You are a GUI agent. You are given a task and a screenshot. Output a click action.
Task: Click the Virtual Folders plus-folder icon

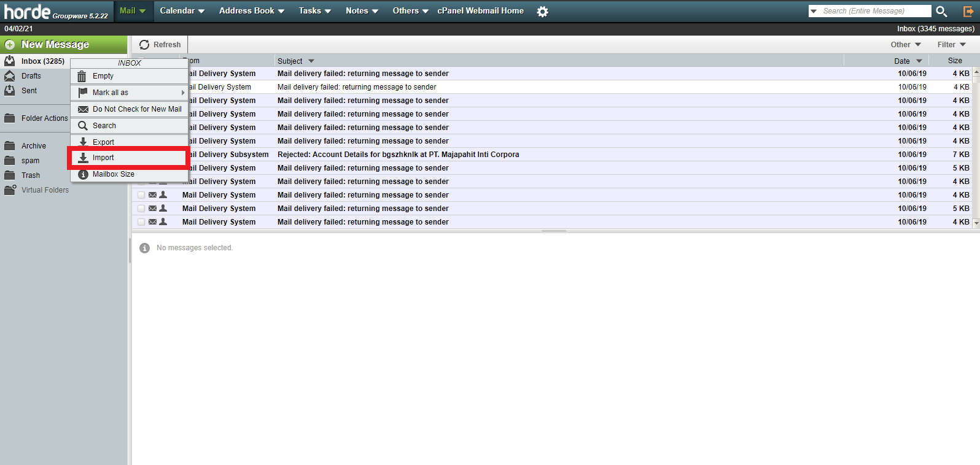click(x=10, y=190)
